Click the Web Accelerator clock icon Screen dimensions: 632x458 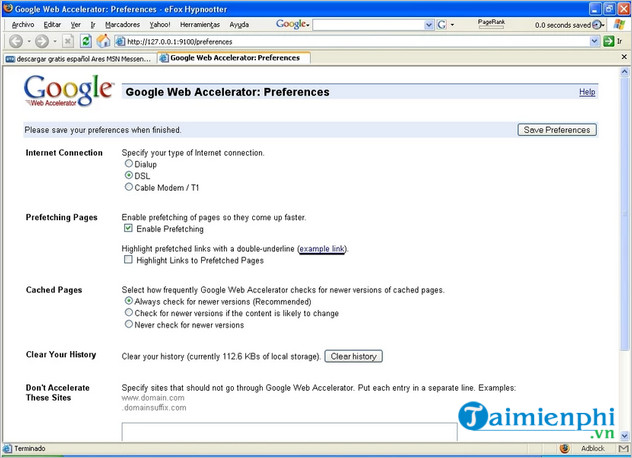point(597,25)
